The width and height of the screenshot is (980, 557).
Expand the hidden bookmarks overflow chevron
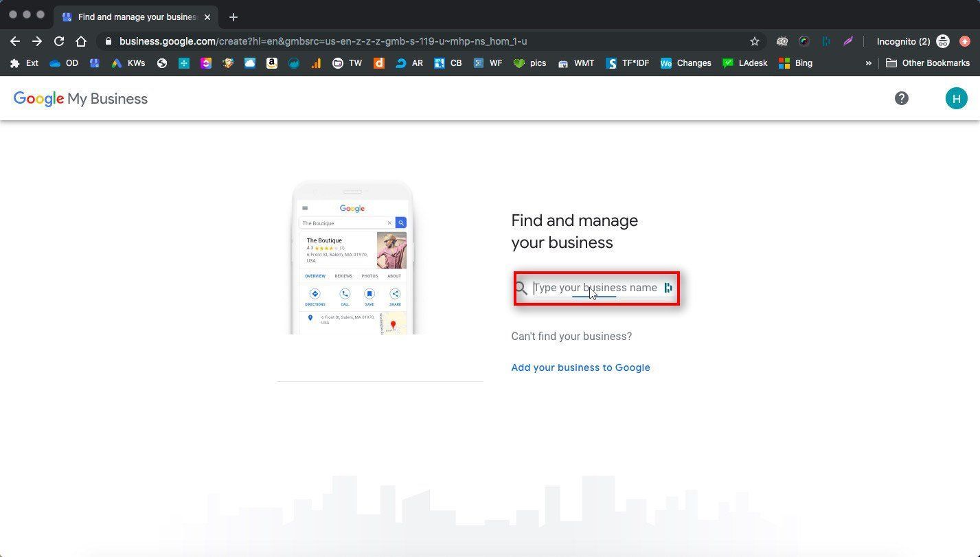[869, 63]
